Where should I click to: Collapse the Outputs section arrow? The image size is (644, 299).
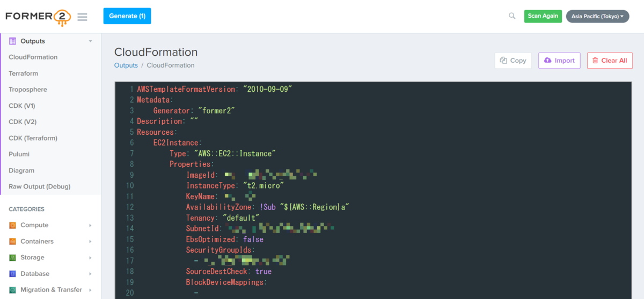[90, 41]
